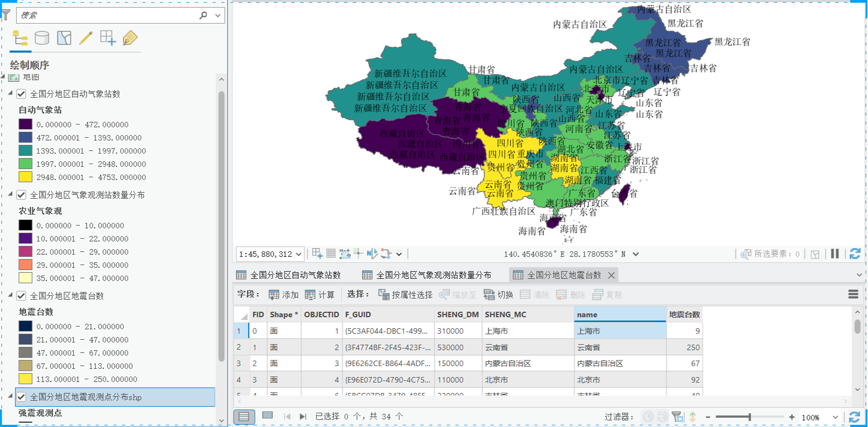Click the filter funnel icon beside the search box

(6, 15)
